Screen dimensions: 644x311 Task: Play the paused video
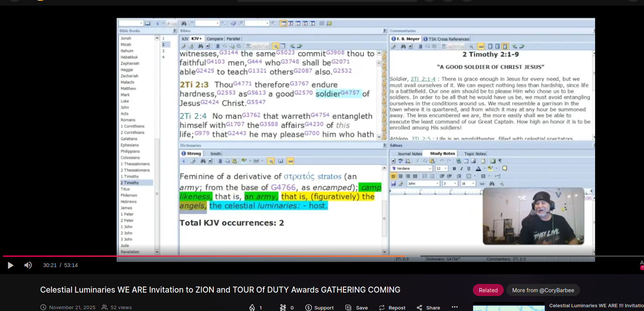(x=11, y=266)
